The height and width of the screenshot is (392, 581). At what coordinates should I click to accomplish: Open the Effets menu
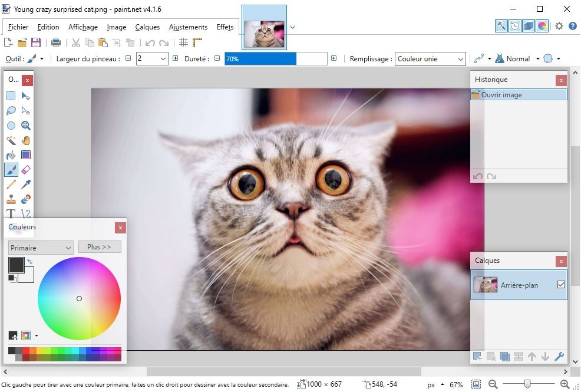coord(225,27)
